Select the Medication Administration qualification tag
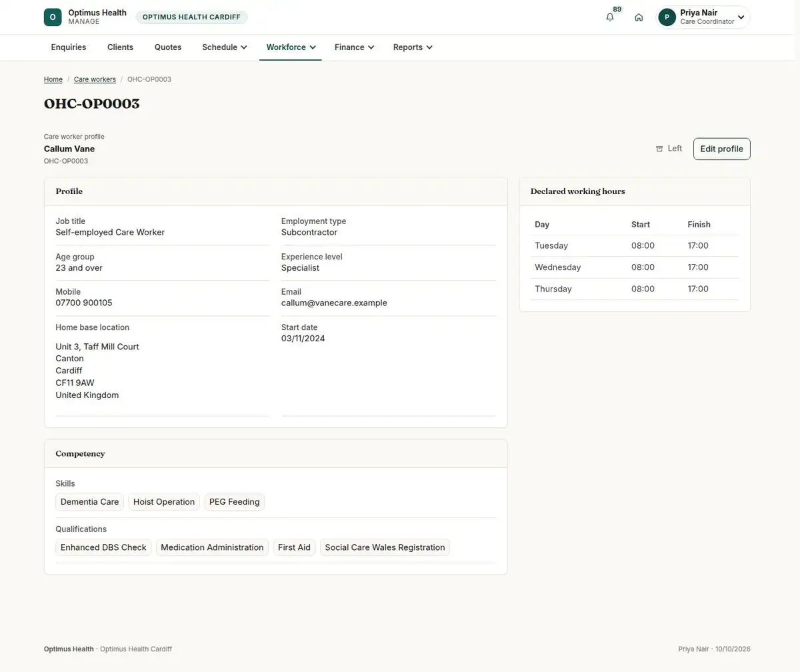The width and height of the screenshot is (800, 672). (x=212, y=547)
